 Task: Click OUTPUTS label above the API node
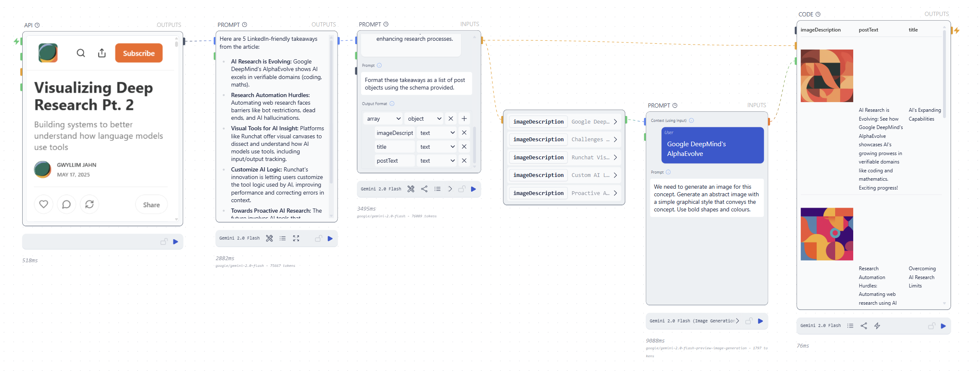[169, 25]
